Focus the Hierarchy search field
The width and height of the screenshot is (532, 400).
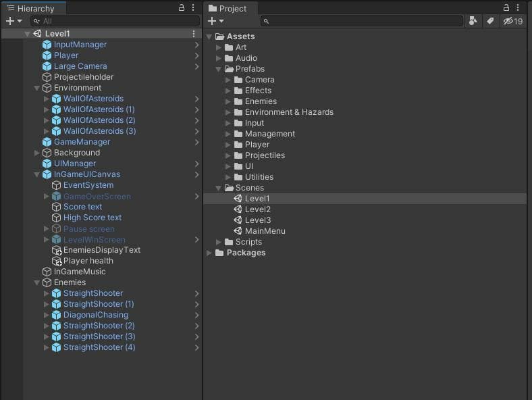click(x=115, y=21)
